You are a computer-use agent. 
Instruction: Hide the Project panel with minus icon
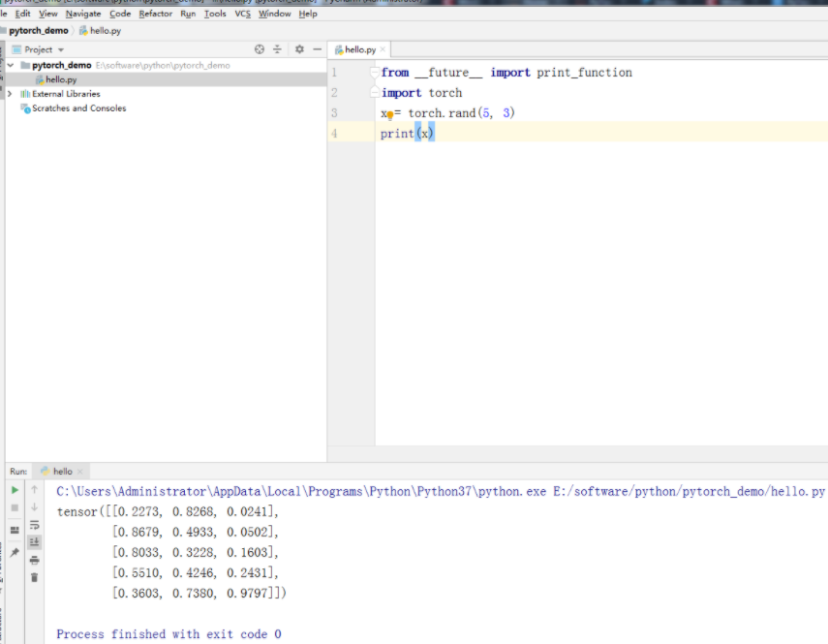pyautogui.click(x=318, y=49)
